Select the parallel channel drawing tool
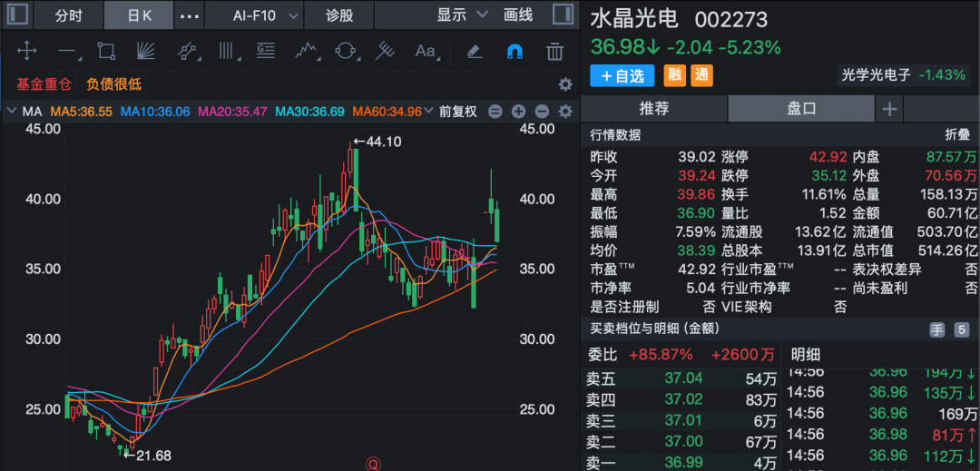 pos(186,51)
